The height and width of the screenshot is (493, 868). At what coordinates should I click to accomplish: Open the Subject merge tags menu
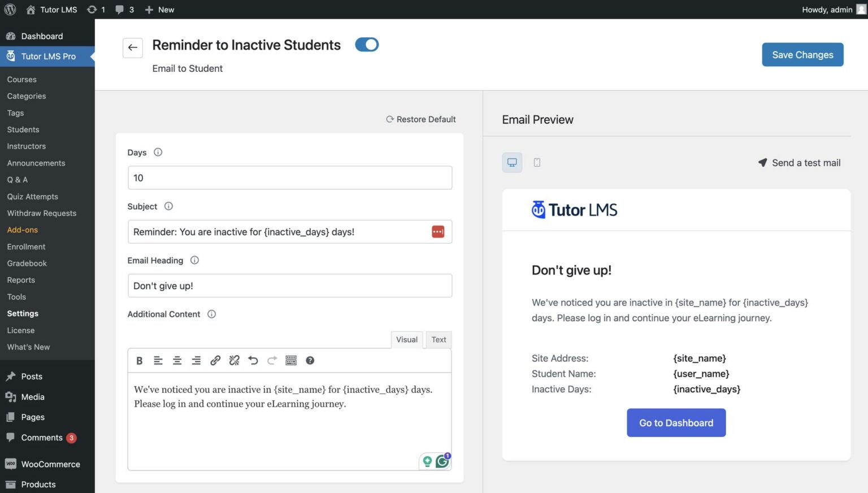point(438,231)
